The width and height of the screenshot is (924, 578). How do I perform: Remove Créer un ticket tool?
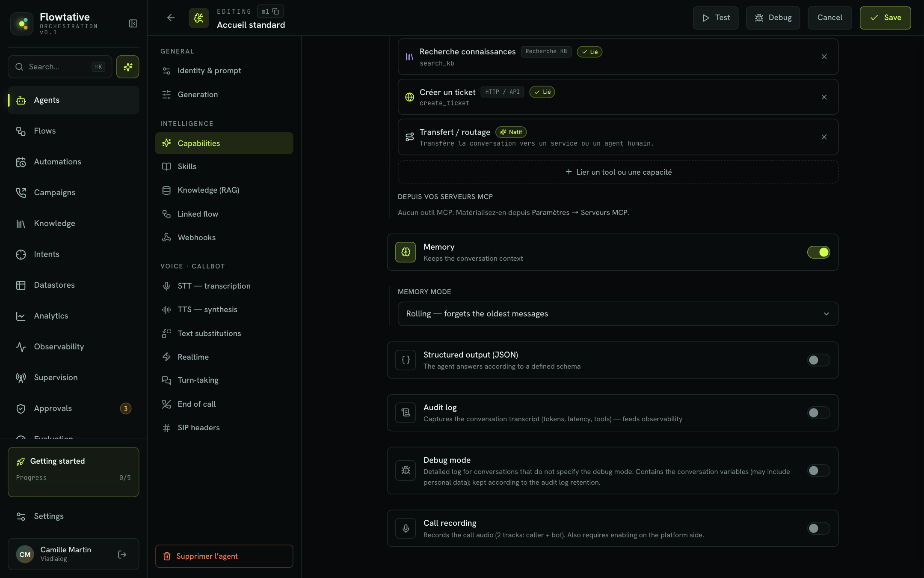(x=824, y=97)
